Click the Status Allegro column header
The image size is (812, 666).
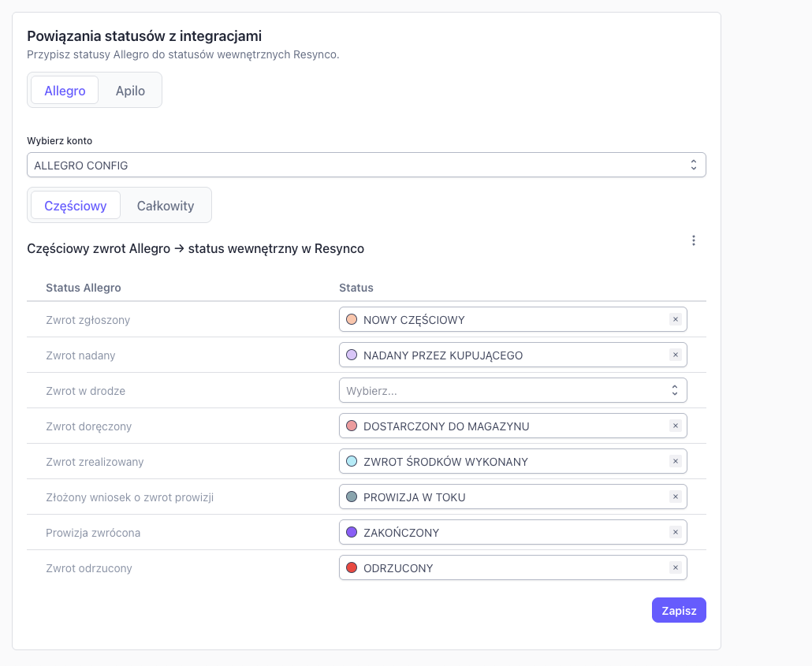pyautogui.click(x=84, y=288)
